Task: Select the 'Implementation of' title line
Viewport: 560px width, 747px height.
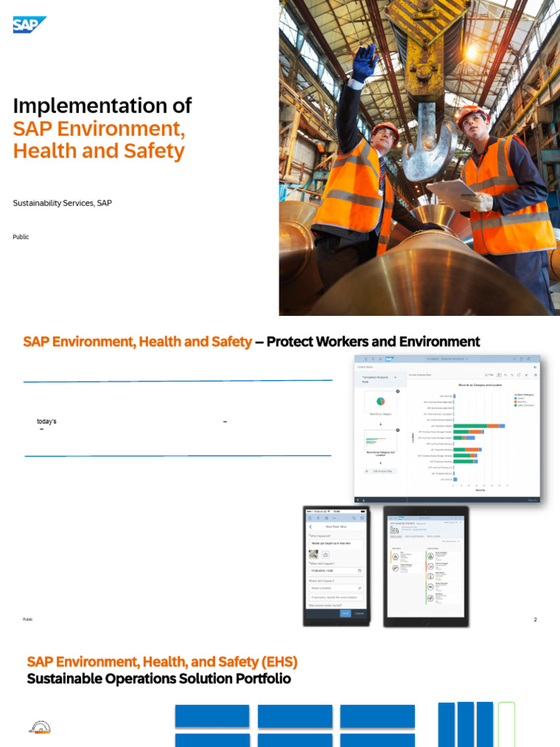Action: pyautogui.click(x=102, y=106)
